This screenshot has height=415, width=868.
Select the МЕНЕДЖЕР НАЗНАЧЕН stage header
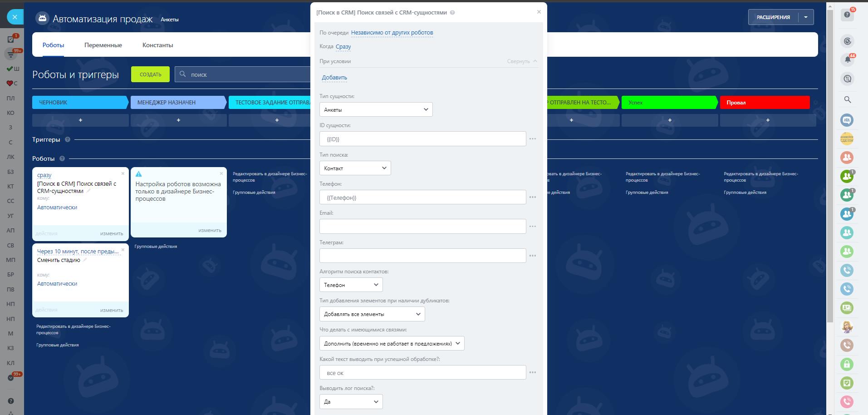tap(178, 102)
